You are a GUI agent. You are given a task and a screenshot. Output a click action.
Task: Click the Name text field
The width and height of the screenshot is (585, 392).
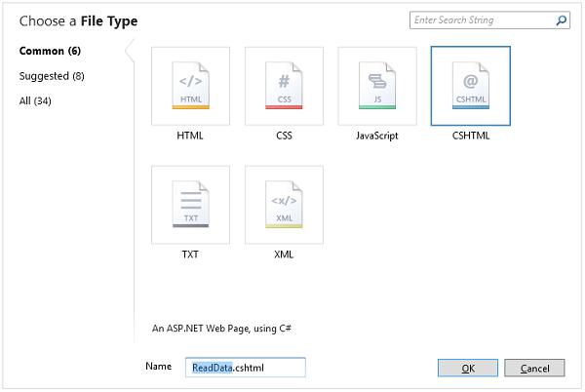click(x=246, y=368)
